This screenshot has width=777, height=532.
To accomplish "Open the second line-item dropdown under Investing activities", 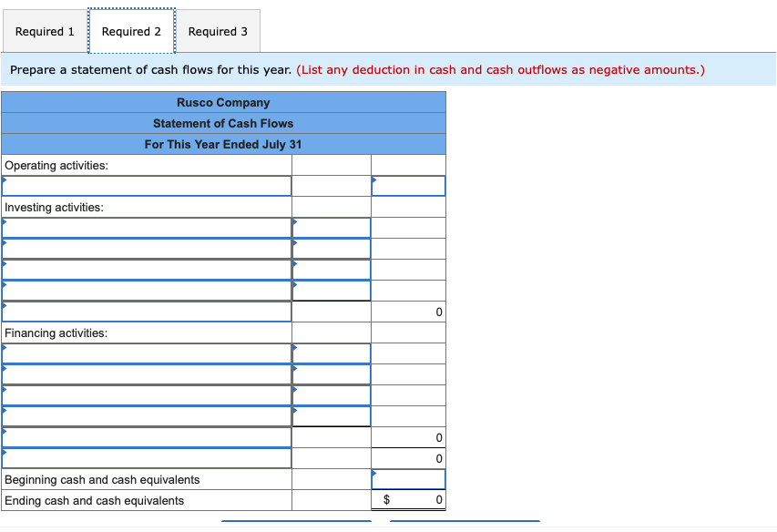I will tap(147, 249).
